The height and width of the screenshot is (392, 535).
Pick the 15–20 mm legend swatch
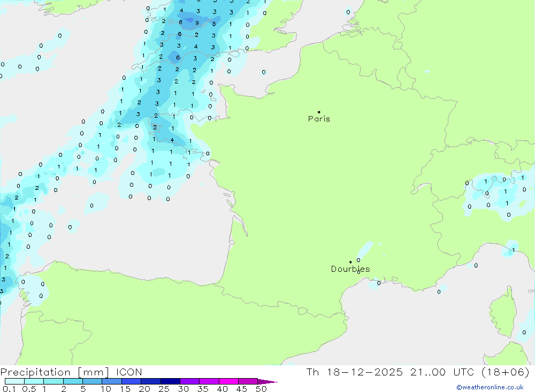point(131,381)
